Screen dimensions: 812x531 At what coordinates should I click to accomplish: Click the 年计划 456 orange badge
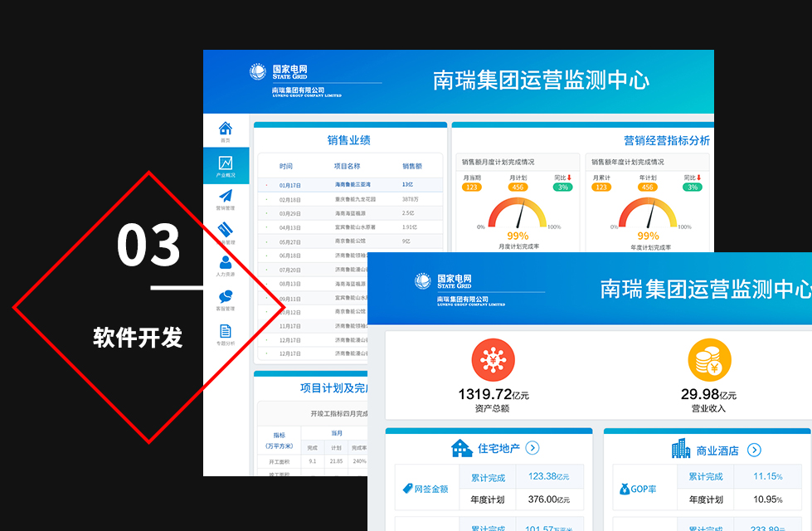647,187
